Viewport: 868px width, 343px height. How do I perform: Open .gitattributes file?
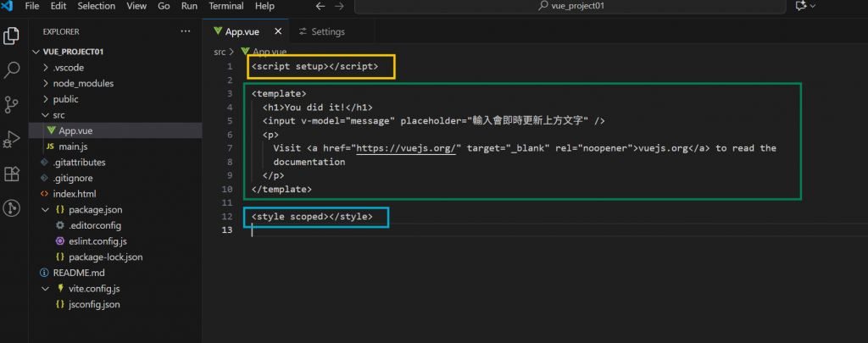115,163
